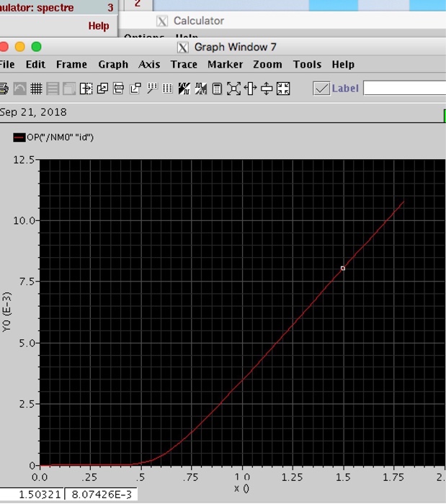
Task: Click the move-to-subwindow arrow icon
Action: 135,89
